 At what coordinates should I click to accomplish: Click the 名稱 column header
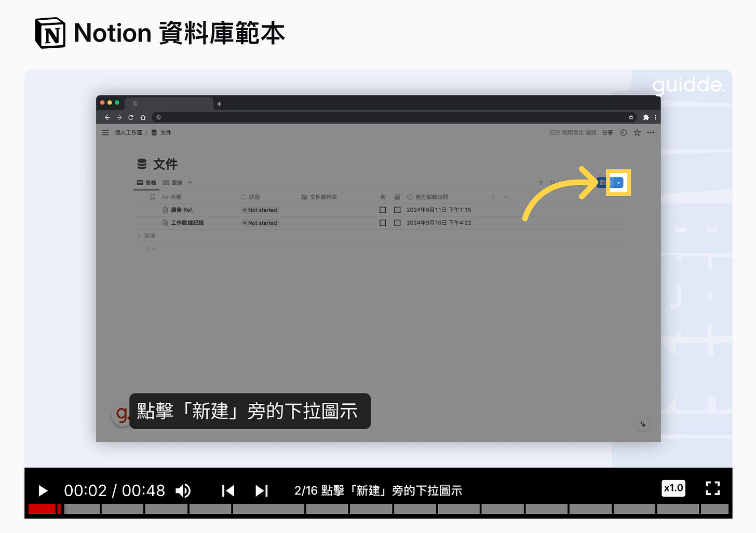pos(171,197)
